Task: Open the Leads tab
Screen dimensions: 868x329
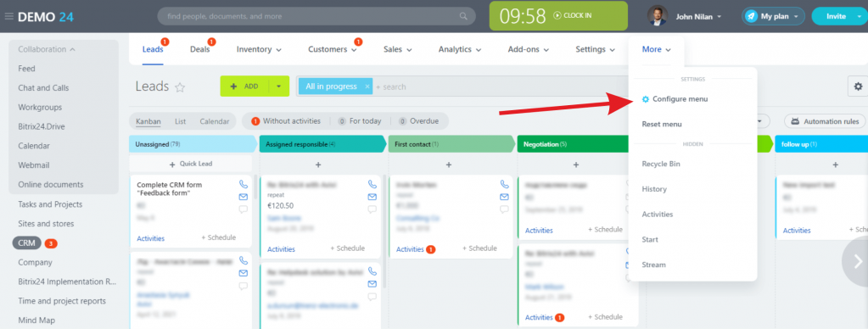Action: point(153,49)
